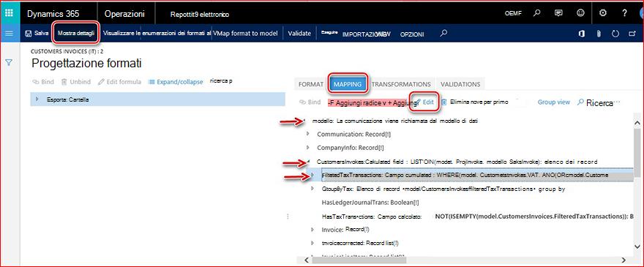
Task: Click the horizontal scrollbar of data tree
Action: [468, 260]
